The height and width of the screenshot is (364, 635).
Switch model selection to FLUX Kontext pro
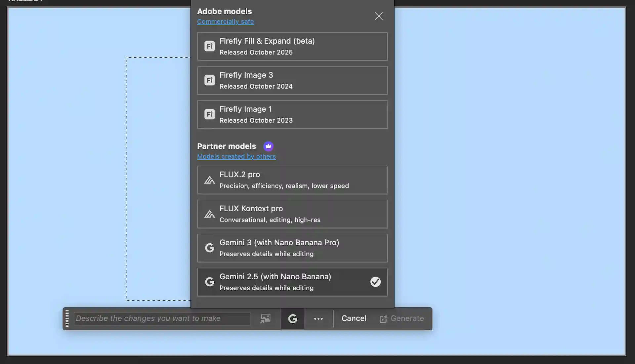tap(292, 214)
